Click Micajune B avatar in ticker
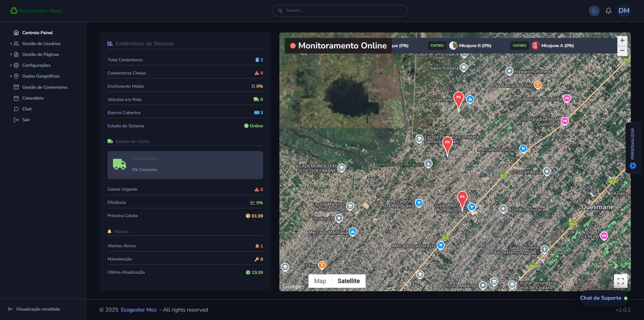 [453, 46]
